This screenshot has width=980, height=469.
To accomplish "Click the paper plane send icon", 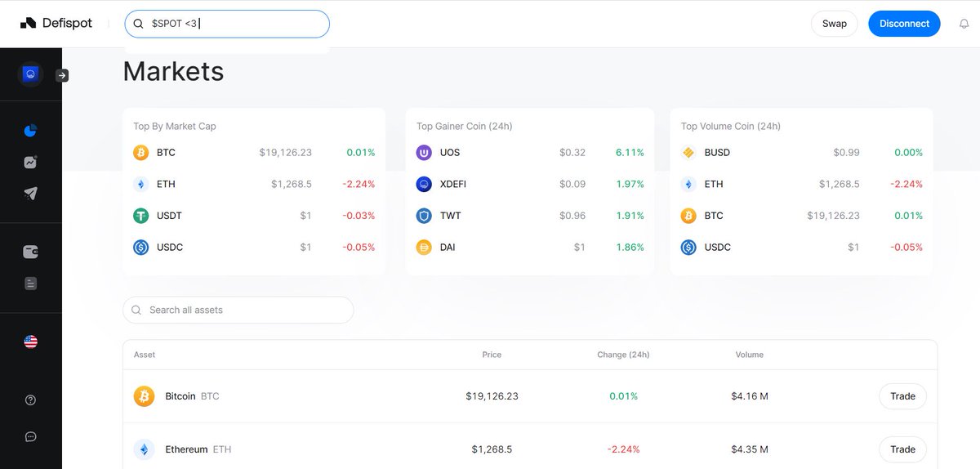I will [x=30, y=194].
